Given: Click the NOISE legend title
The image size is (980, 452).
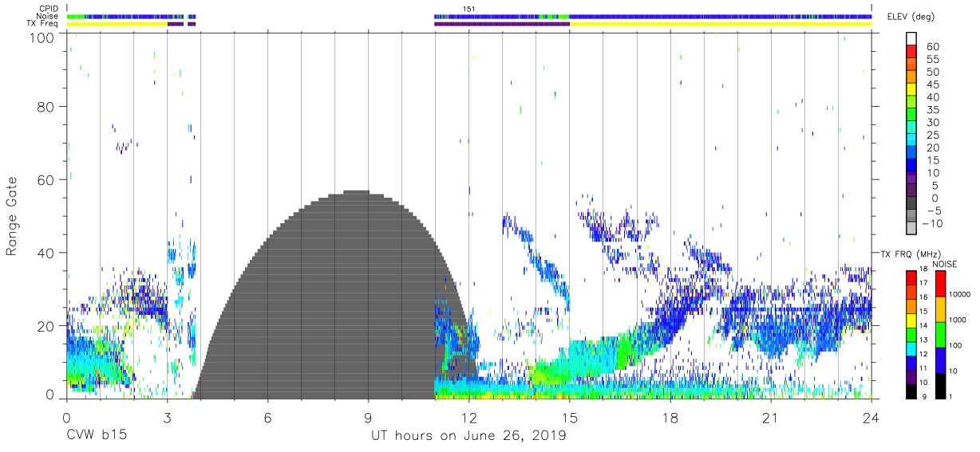Looking at the screenshot, I should 945,264.
